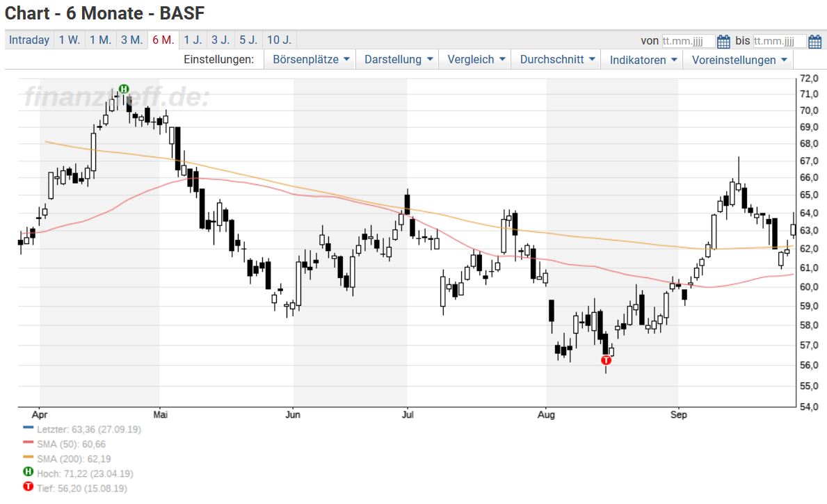
Task: Switch to the 10 J. time range tab
Action: coord(279,40)
